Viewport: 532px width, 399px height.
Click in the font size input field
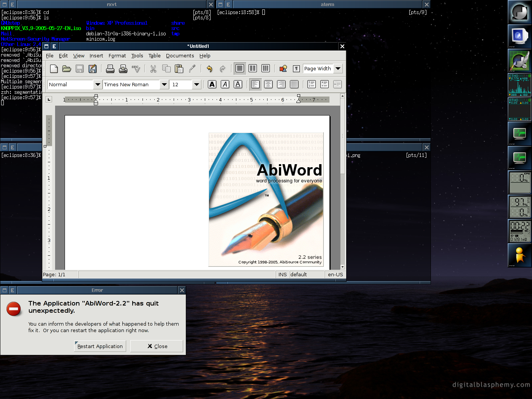[x=180, y=84]
